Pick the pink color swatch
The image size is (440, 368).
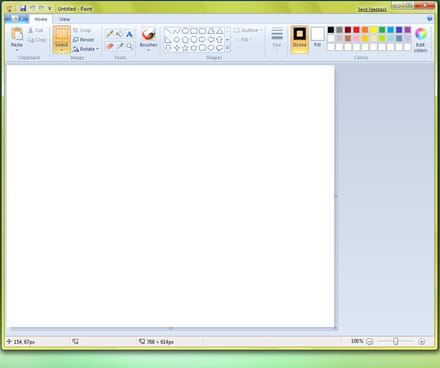356,39
